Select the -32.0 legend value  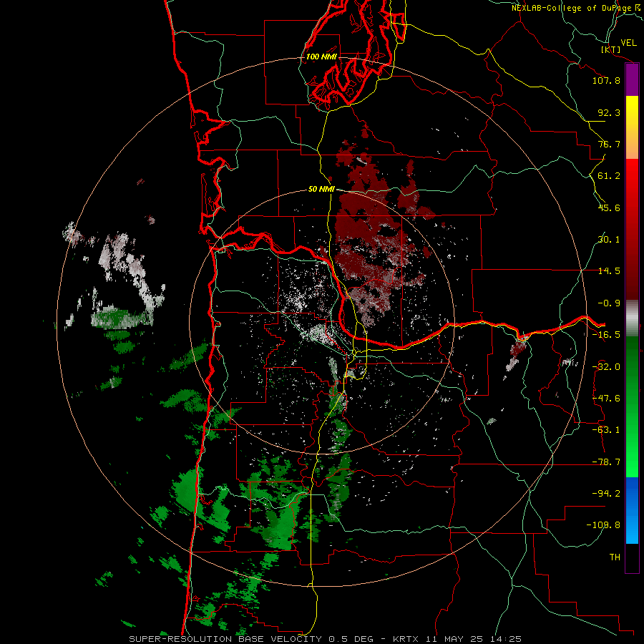(x=606, y=367)
